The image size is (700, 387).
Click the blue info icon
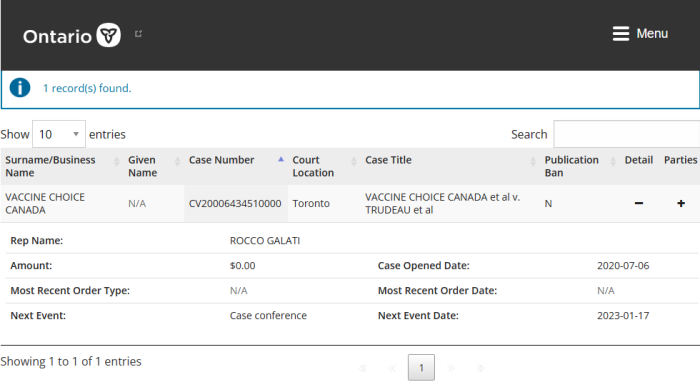pyautogui.click(x=20, y=87)
